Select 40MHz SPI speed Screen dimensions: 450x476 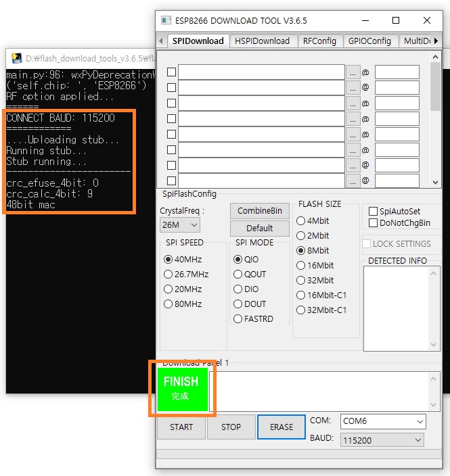click(183, 259)
